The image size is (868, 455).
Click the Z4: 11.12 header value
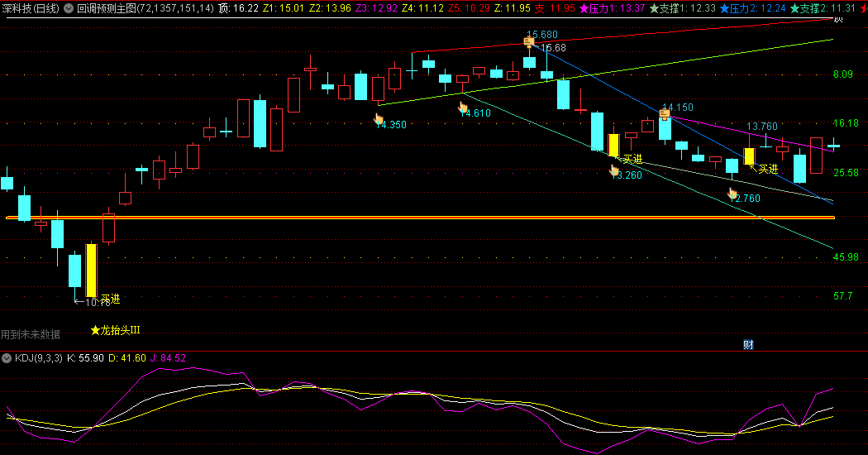coord(423,8)
